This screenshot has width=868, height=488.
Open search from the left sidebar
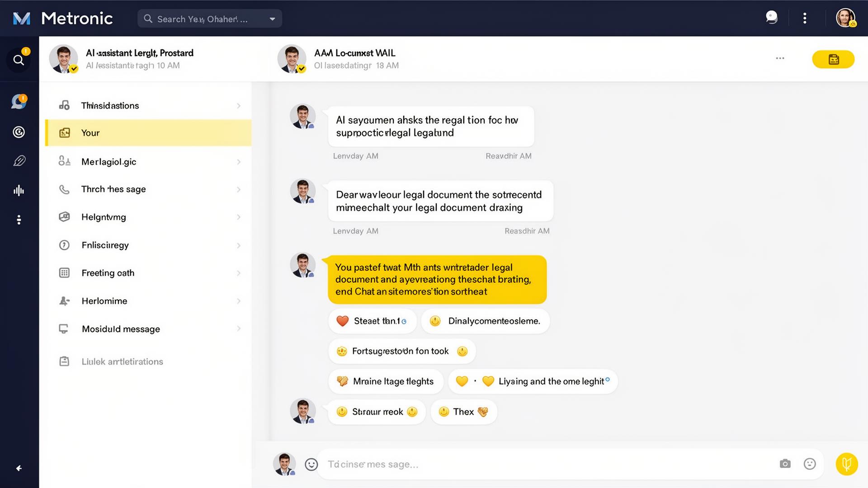tap(19, 59)
